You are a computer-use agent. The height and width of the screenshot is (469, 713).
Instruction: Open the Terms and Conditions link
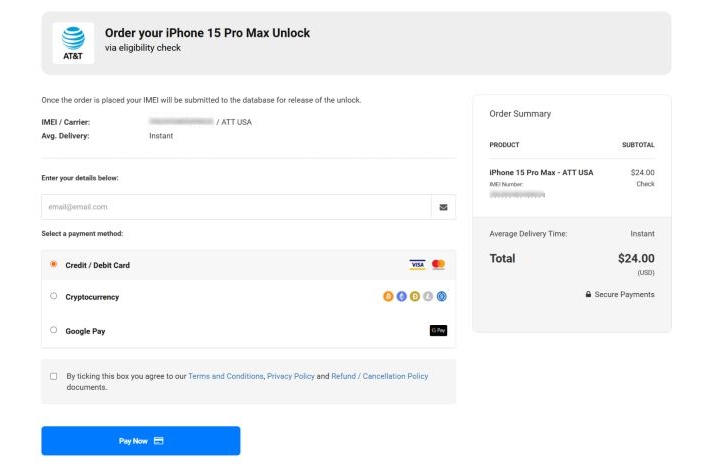point(226,376)
